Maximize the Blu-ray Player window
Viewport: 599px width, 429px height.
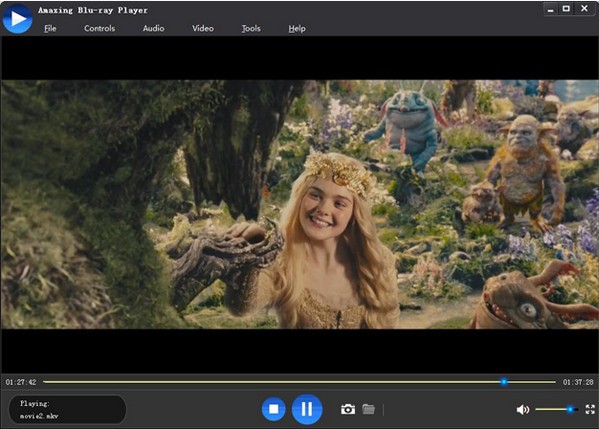[x=566, y=9]
